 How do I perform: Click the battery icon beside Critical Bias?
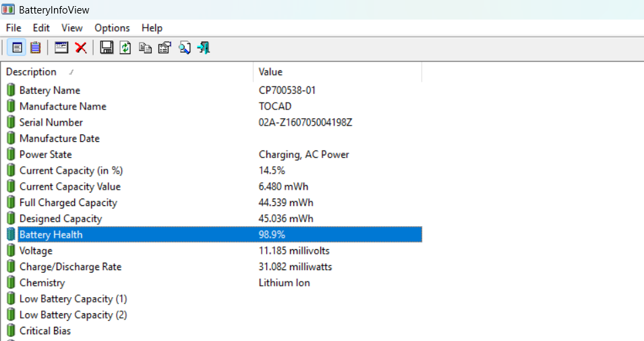[x=11, y=331]
